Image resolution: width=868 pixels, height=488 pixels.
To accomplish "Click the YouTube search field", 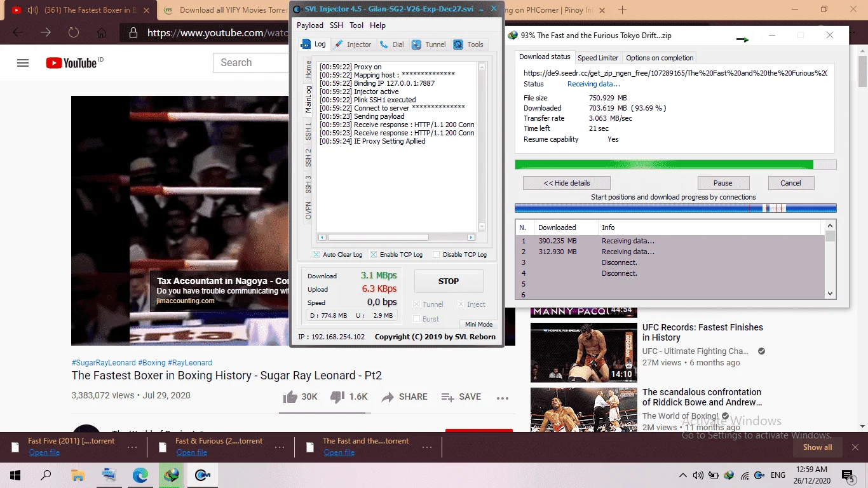I will click(251, 62).
